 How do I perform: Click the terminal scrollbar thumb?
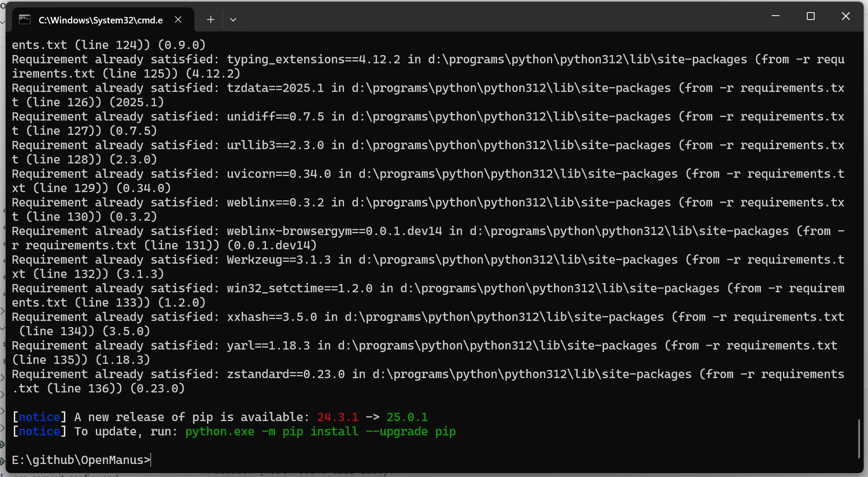click(x=859, y=438)
